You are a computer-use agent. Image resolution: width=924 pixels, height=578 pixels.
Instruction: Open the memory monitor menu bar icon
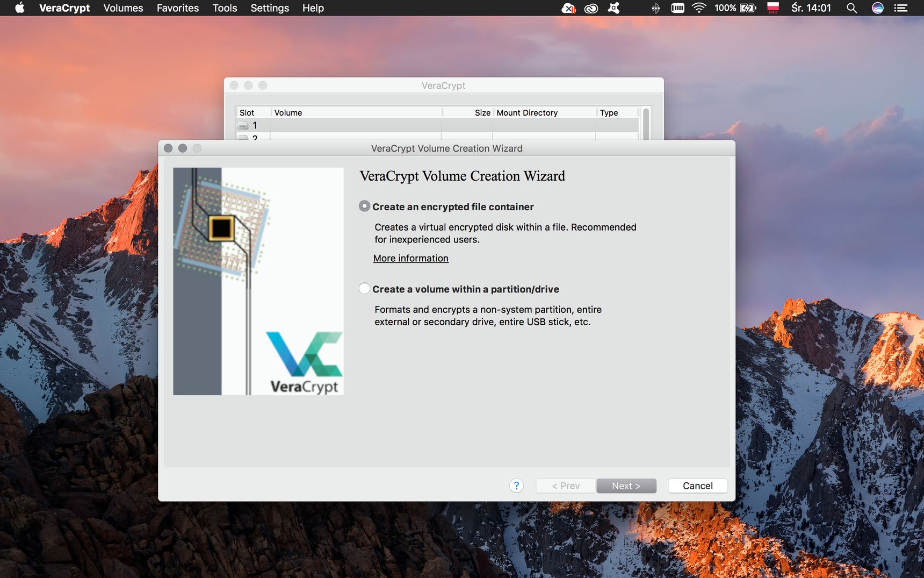677,8
